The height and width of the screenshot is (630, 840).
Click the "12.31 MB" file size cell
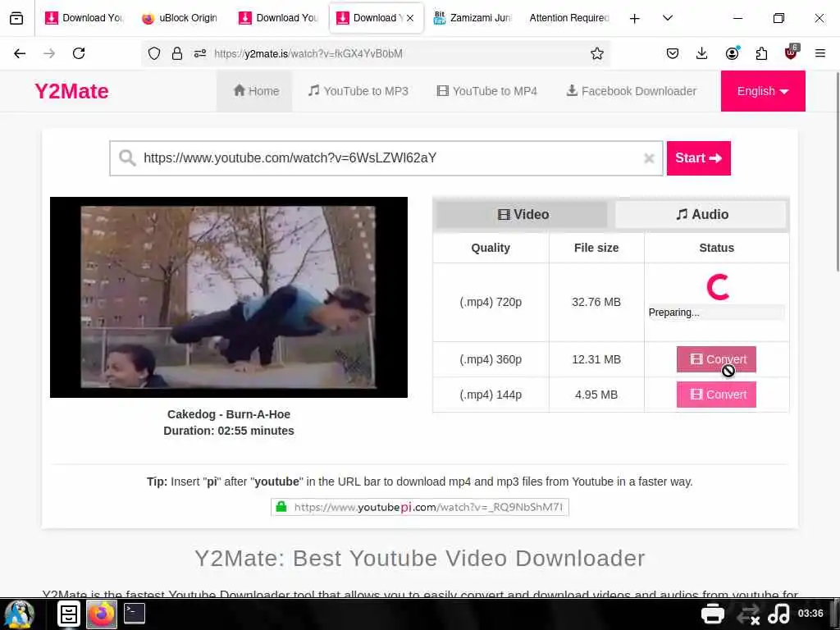(596, 359)
